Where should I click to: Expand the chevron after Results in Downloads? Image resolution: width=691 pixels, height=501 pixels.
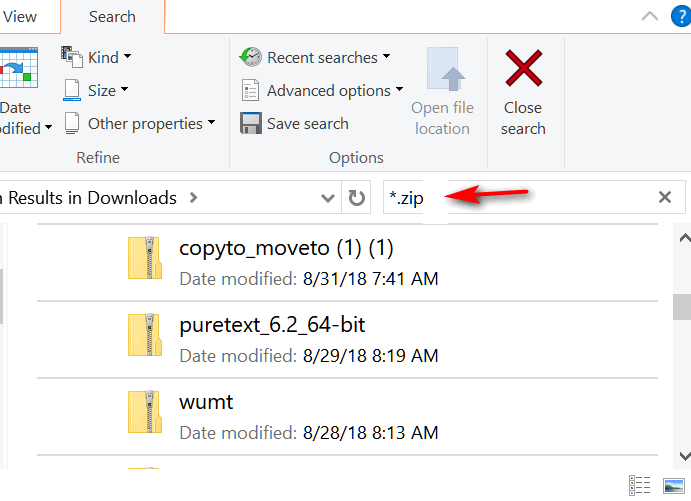pos(193,198)
